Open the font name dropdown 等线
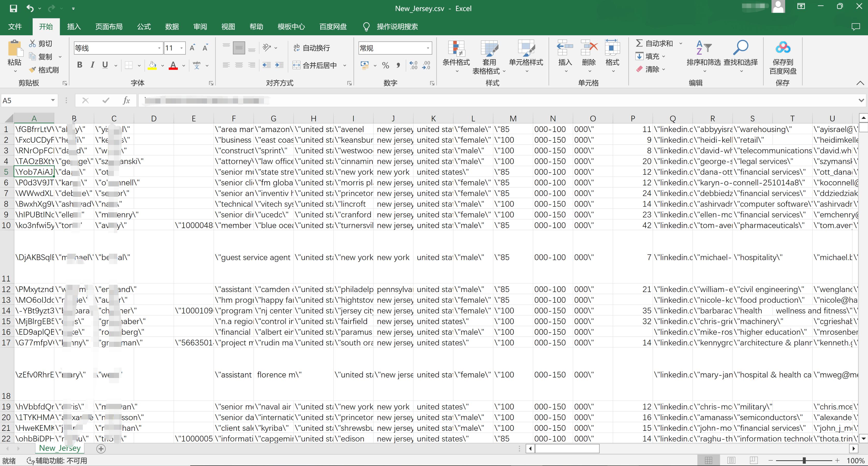868x466 pixels. tap(159, 48)
